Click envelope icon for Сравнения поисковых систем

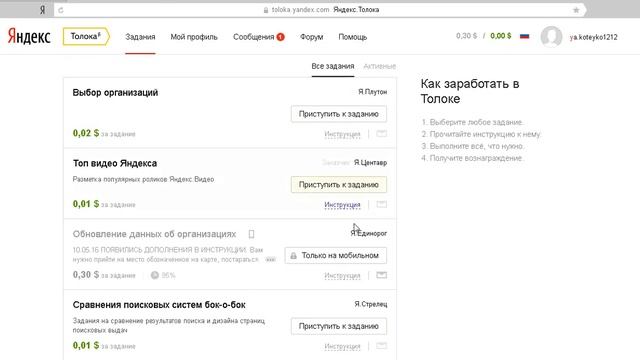(381, 346)
